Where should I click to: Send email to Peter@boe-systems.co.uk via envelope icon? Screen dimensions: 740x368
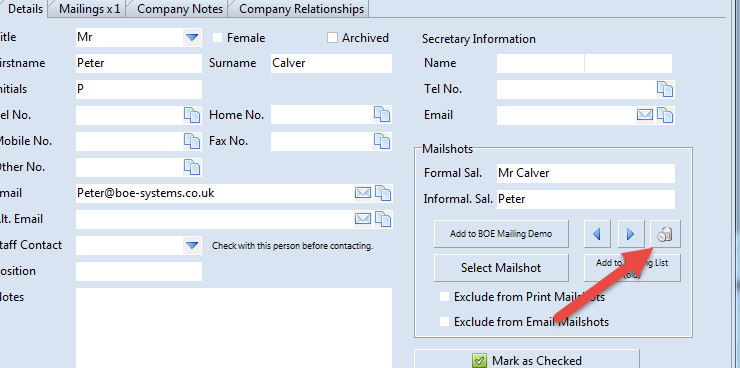pyautogui.click(x=362, y=193)
